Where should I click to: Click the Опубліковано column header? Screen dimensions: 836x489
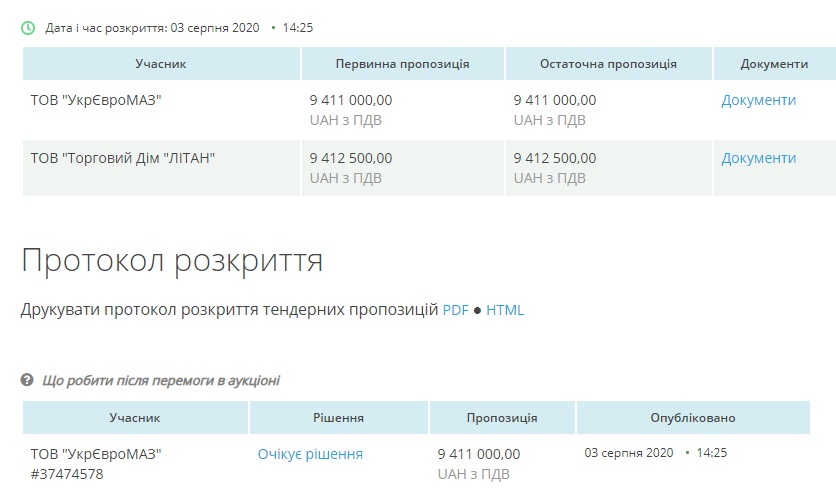693,418
